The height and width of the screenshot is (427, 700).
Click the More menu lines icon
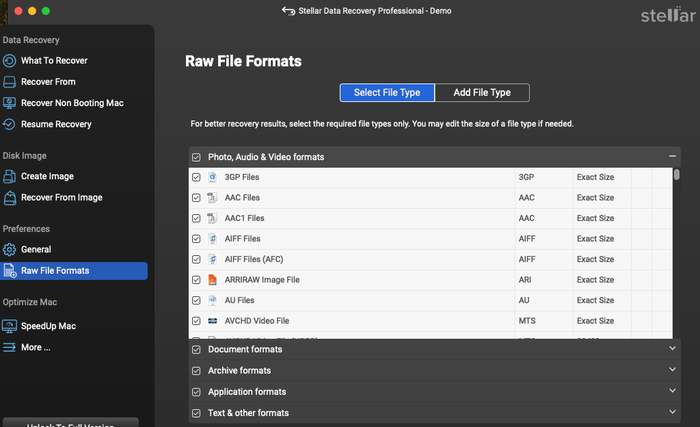pos(9,347)
